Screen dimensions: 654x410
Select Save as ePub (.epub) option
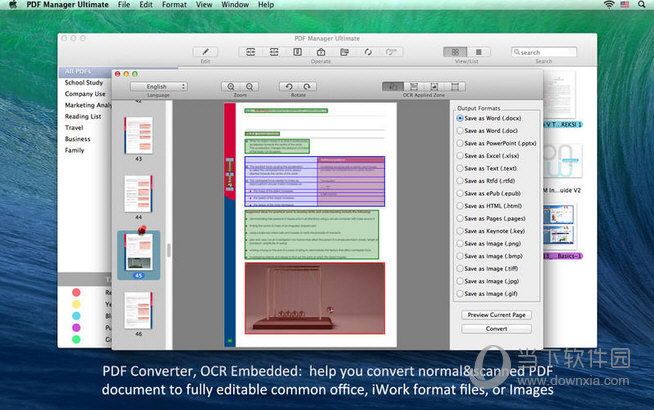pyautogui.click(x=488, y=193)
